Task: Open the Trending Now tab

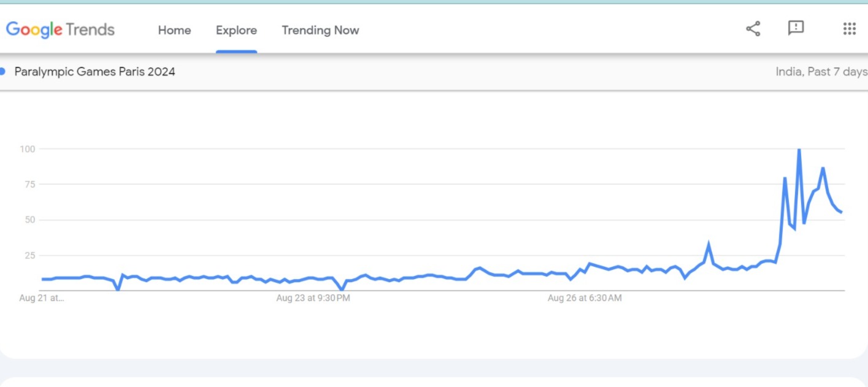Action: (x=320, y=30)
